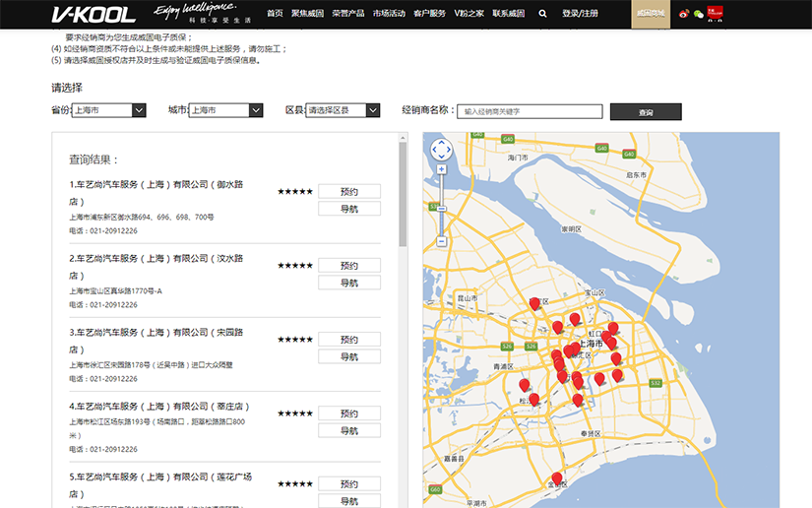This screenshot has width=812, height=508.
Task: Open the WeChat social icon
Action: click(699, 14)
